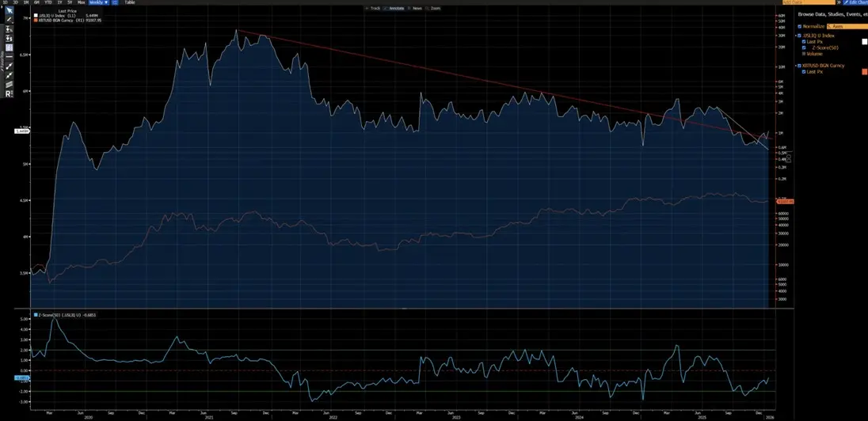Select the parallel channel lines tool
Image resolution: width=868 pixels, height=421 pixels.
click(x=9, y=84)
